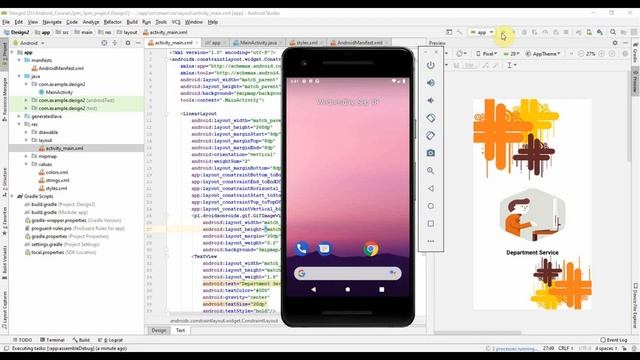The width and height of the screenshot is (640, 360).
Task: Open Build tool window at bottom
Action: pos(81,340)
